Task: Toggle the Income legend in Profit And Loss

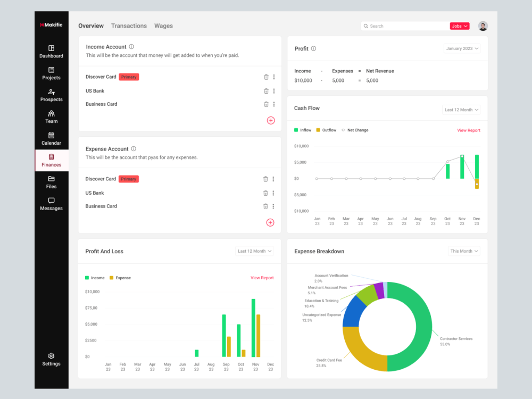Action: tap(87, 278)
